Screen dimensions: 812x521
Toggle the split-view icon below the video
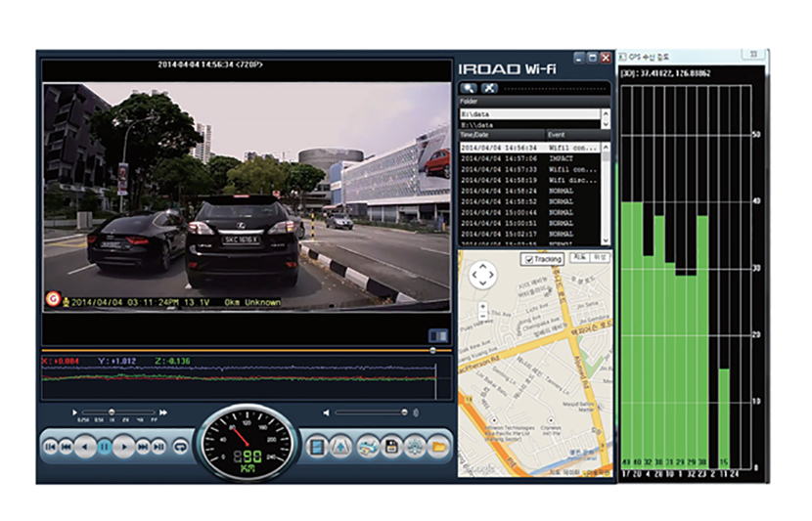point(438,336)
